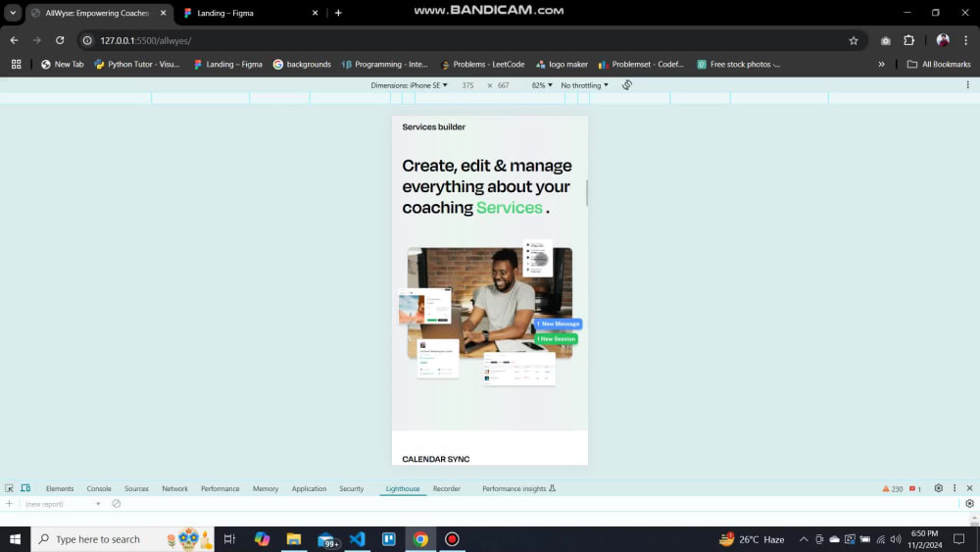Screen dimensions: 980x552
Task: Open the Windows Start menu
Action: click(15, 539)
